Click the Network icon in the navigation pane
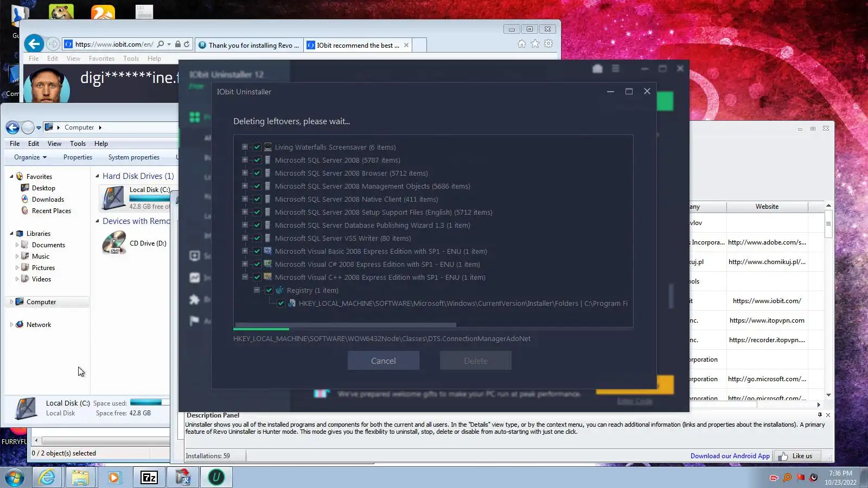 (x=20, y=324)
